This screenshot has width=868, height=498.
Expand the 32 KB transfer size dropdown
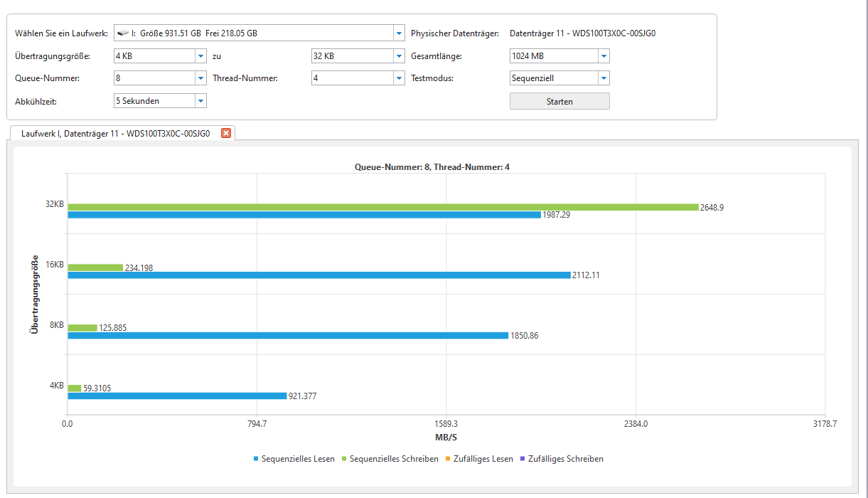pos(398,56)
